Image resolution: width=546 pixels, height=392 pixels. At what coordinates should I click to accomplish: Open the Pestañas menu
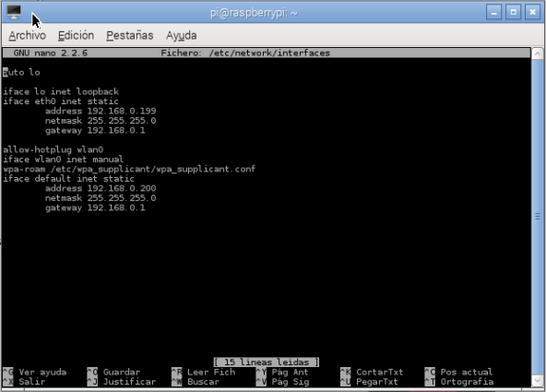(129, 35)
